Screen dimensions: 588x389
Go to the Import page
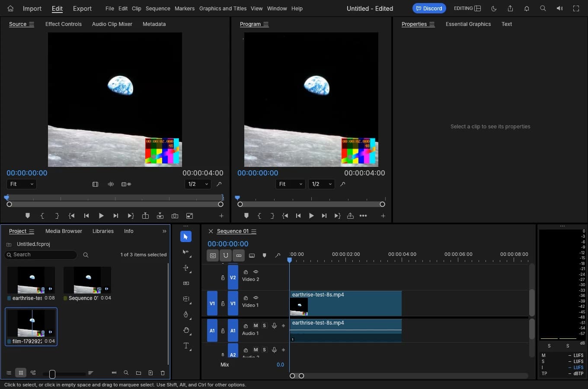point(32,8)
